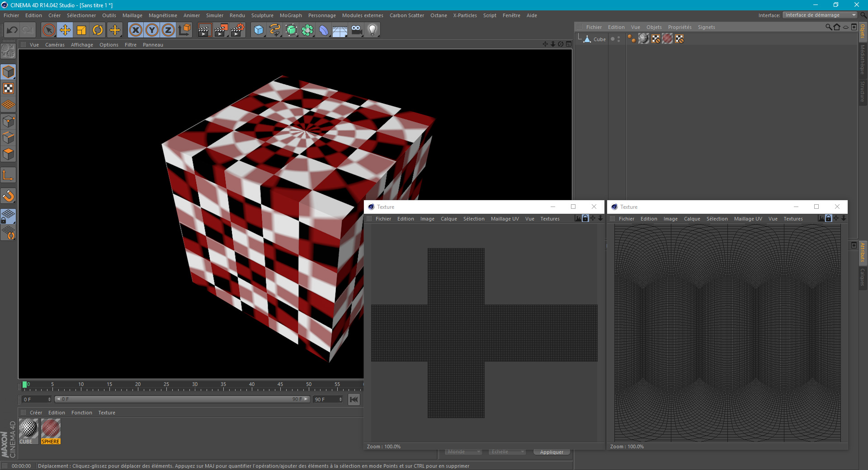Open Textures menu in right Texture window

click(793, 219)
